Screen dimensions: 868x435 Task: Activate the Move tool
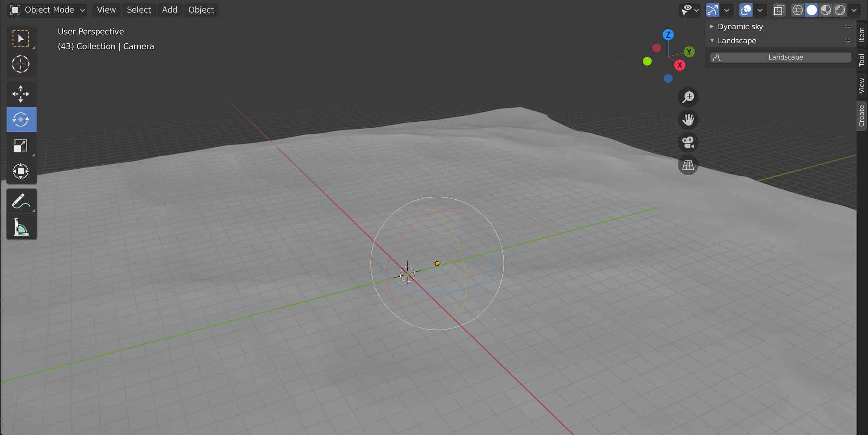point(21,94)
